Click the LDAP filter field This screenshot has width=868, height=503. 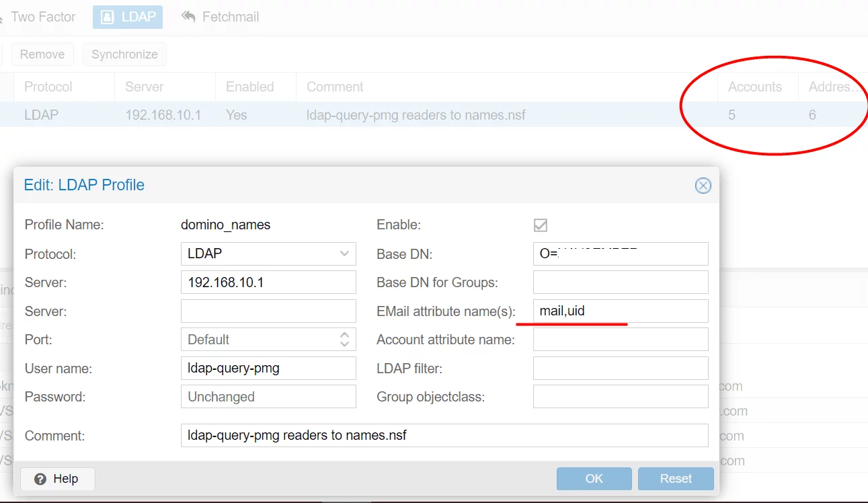coord(620,368)
